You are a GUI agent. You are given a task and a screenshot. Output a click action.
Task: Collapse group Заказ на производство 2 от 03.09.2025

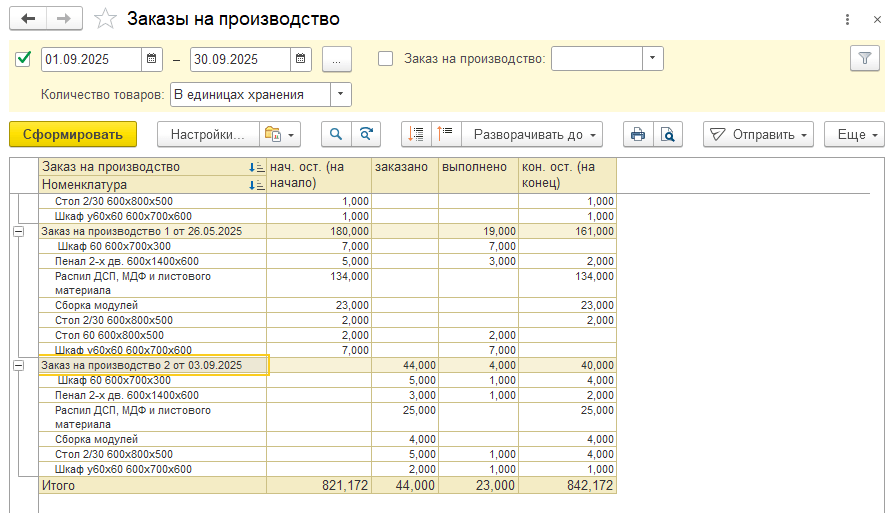18,367
